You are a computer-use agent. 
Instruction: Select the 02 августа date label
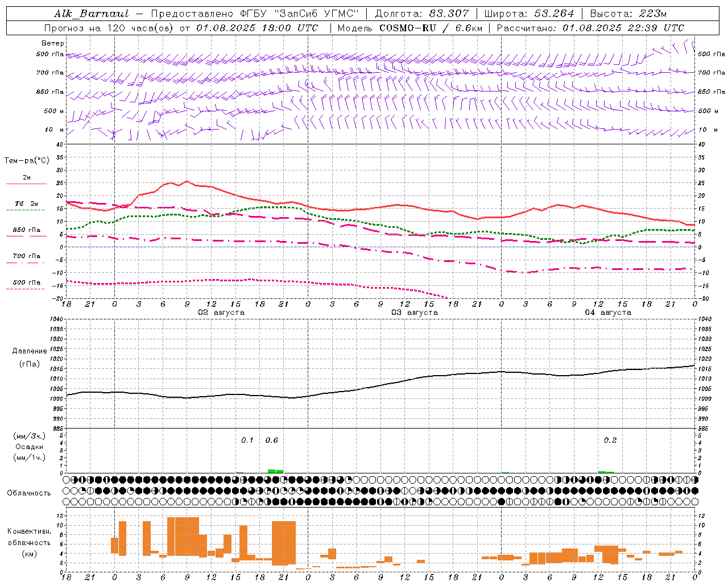pos(221,313)
